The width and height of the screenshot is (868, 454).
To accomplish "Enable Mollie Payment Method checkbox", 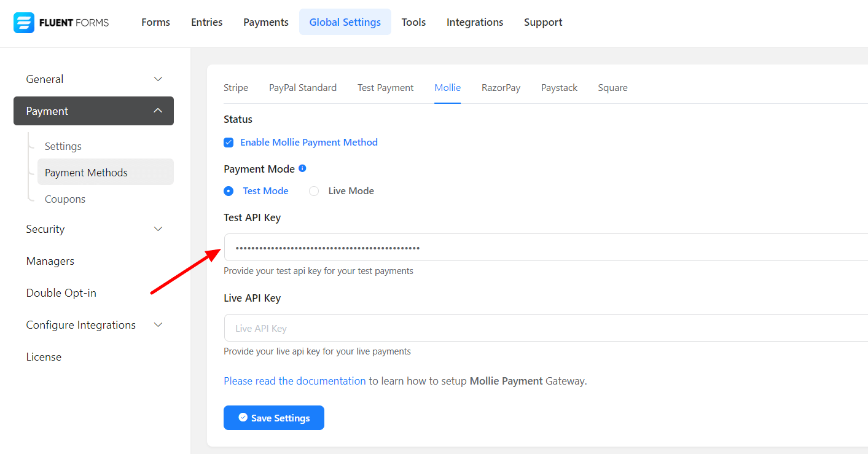I will pos(229,143).
